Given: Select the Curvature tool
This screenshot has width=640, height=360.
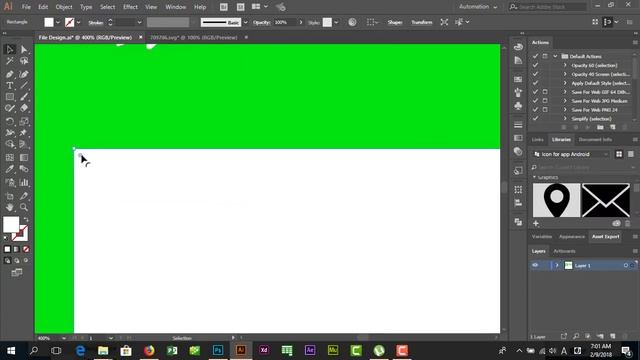Looking at the screenshot, I should tap(24, 74).
